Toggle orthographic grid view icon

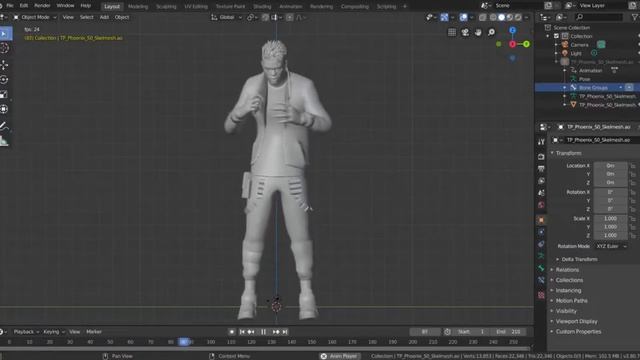(x=452, y=32)
